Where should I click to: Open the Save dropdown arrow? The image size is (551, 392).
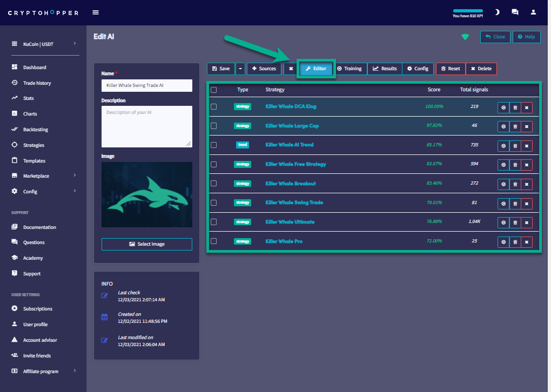click(x=240, y=69)
